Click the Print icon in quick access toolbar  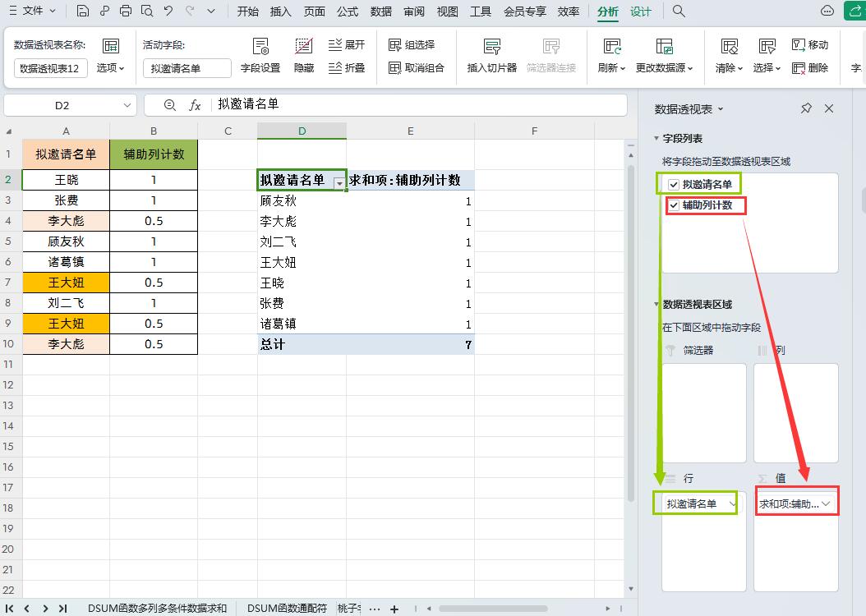pyautogui.click(x=126, y=11)
